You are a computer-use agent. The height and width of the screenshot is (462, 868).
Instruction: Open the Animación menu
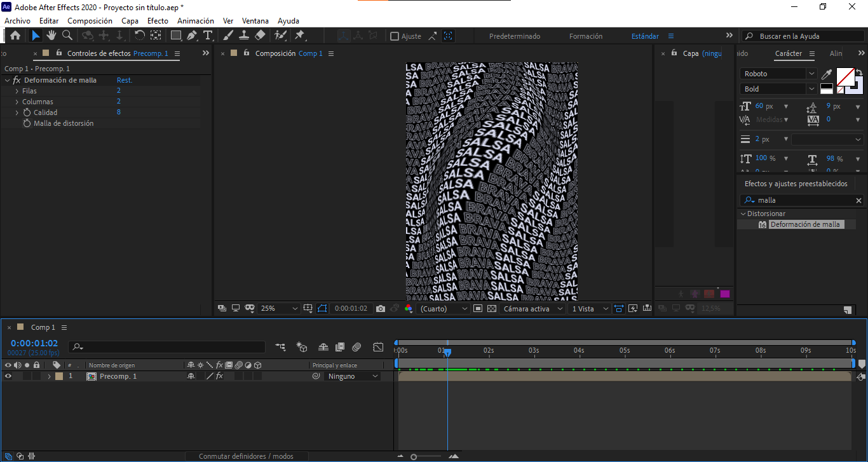pyautogui.click(x=196, y=21)
